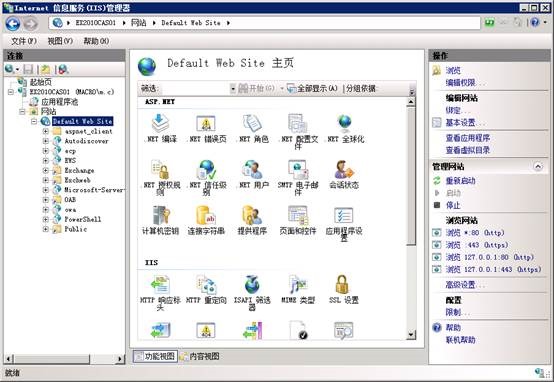This screenshot has height=382, width=554.
Task: Open the .NET 角色 feature icon
Action: (x=252, y=128)
